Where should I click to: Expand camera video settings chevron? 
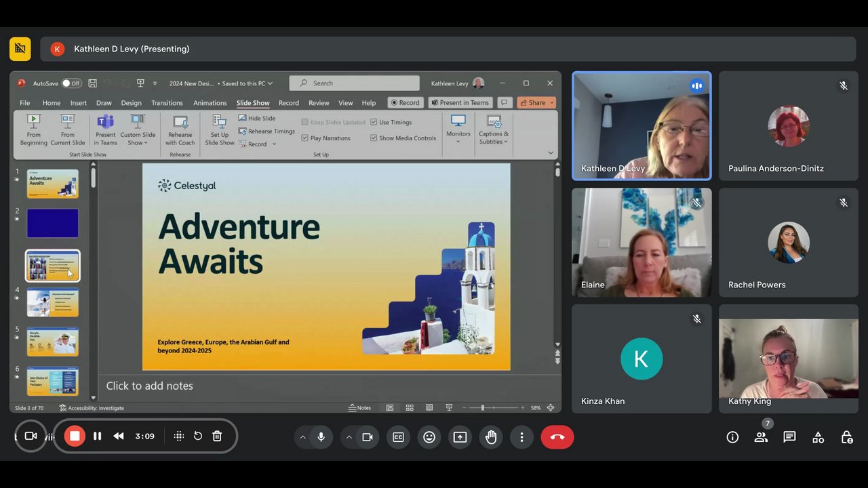tap(349, 437)
